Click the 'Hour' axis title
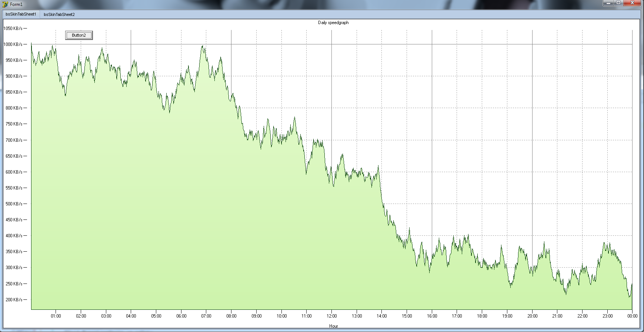 click(x=333, y=326)
